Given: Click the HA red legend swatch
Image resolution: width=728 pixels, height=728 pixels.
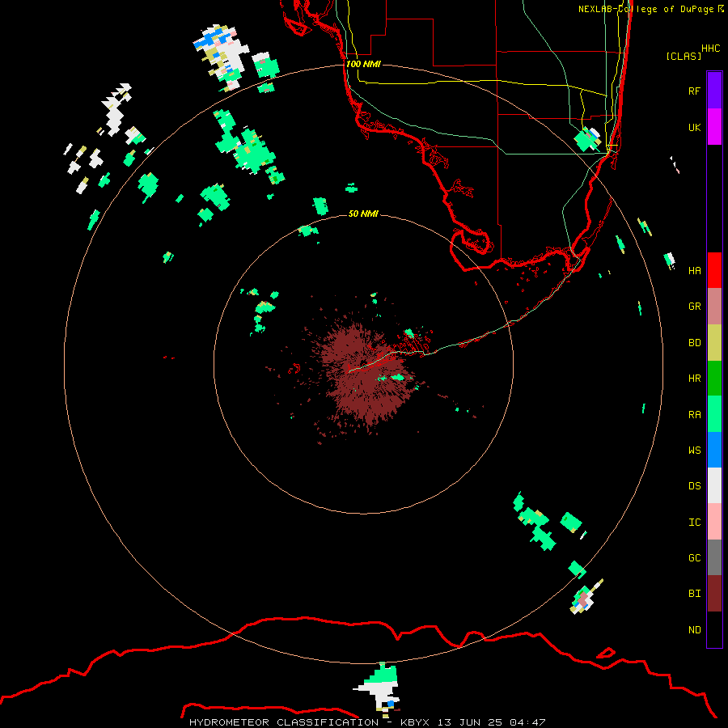Looking at the screenshot, I should (x=714, y=270).
